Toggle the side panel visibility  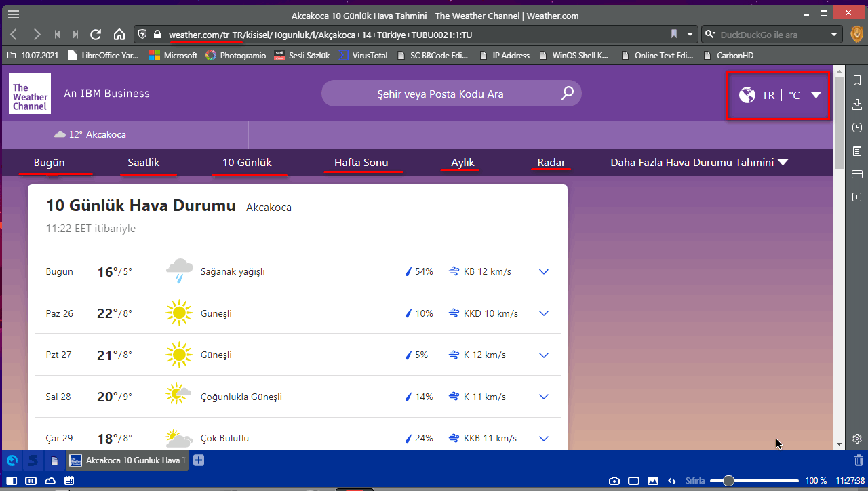(x=12, y=481)
